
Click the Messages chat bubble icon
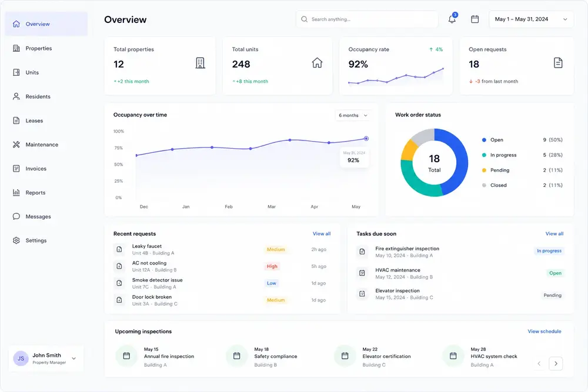[x=16, y=216]
